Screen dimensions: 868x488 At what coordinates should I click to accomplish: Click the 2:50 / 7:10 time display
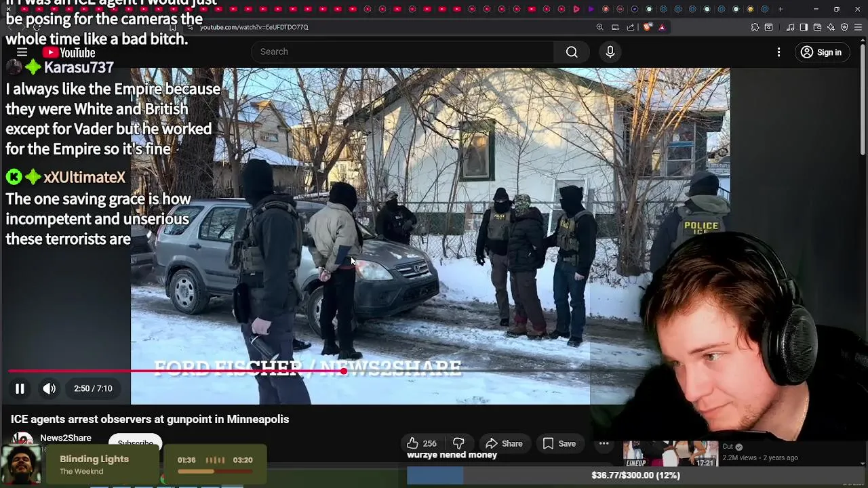click(93, 388)
